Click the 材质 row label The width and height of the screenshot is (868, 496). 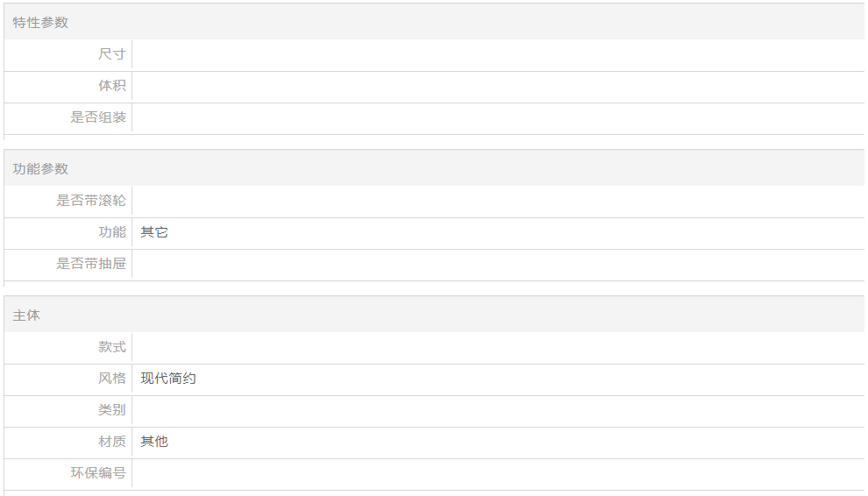pos(112,442)
